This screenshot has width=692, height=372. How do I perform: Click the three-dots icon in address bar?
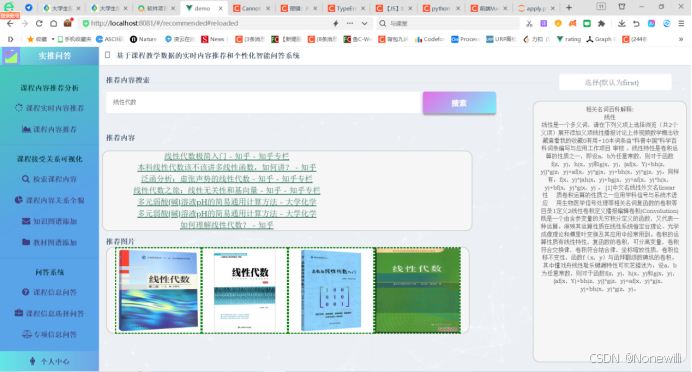[350, 23]
